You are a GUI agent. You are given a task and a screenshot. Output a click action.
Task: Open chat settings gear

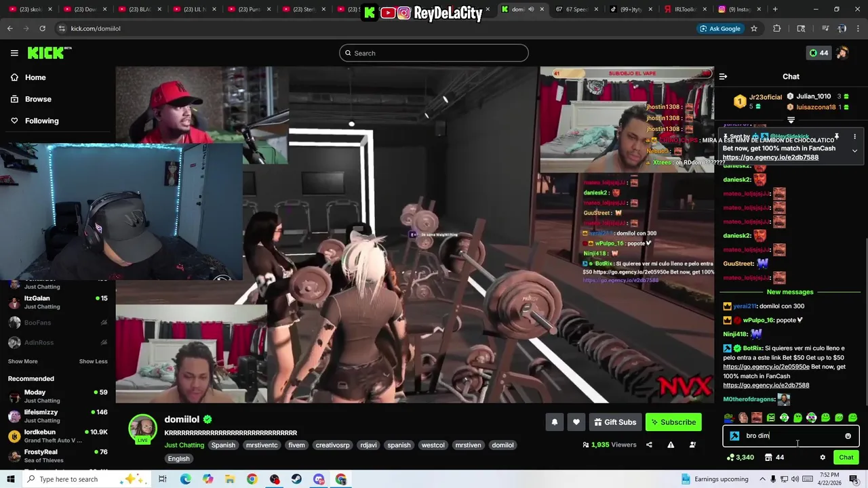click(x=823, y=457)
